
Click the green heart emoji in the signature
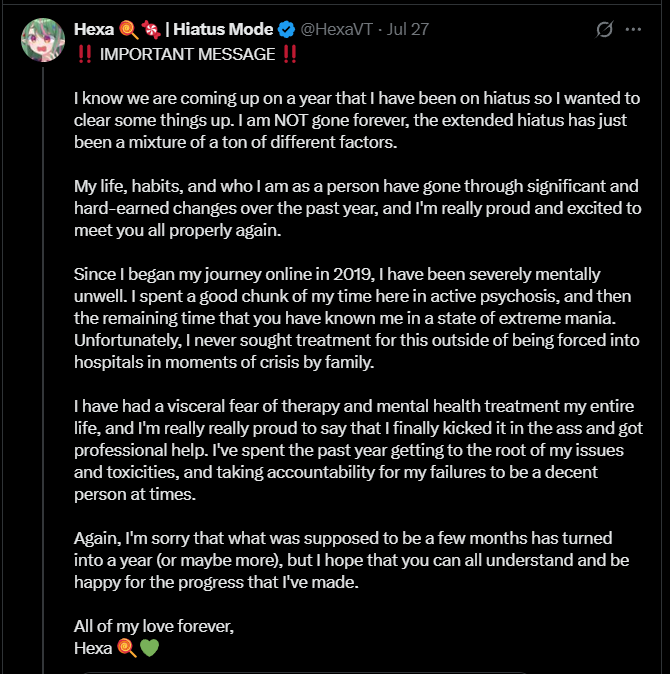pos(149,647)
